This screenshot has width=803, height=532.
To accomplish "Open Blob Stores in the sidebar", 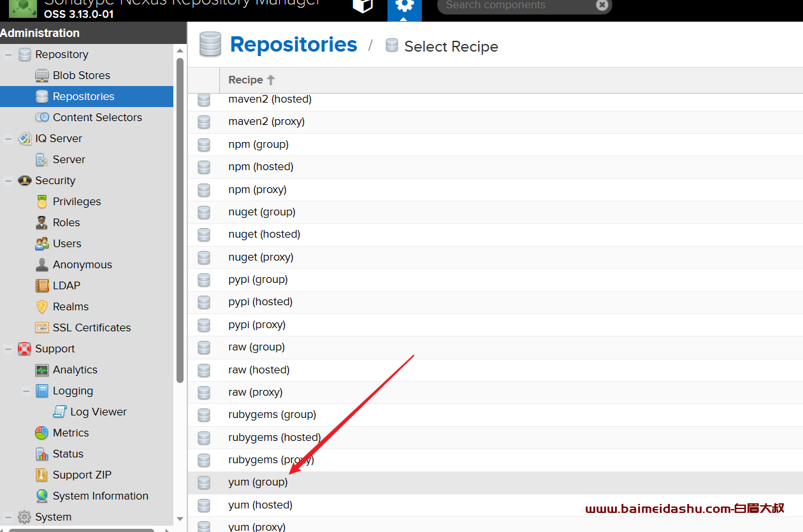I will pos(82,75).
